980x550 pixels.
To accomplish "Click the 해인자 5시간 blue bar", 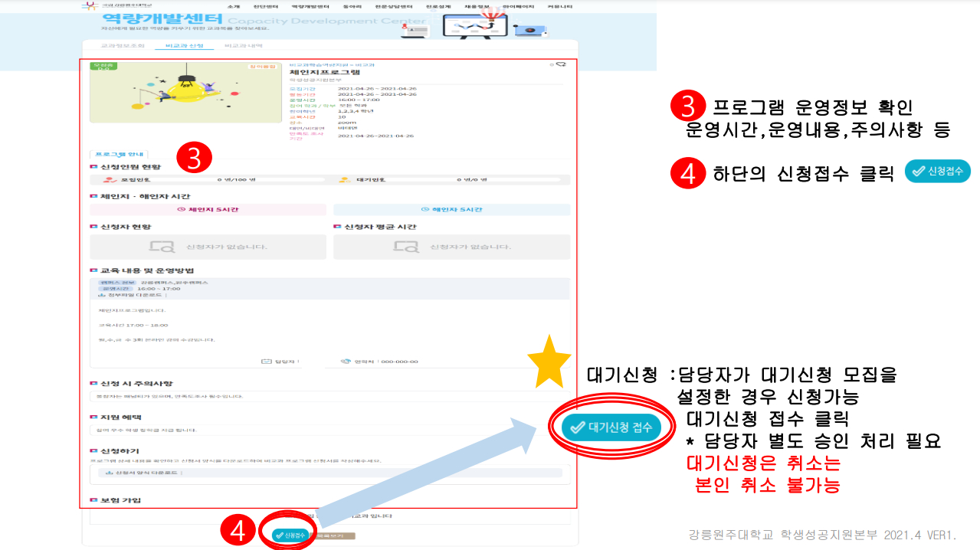I will point(451,209).
